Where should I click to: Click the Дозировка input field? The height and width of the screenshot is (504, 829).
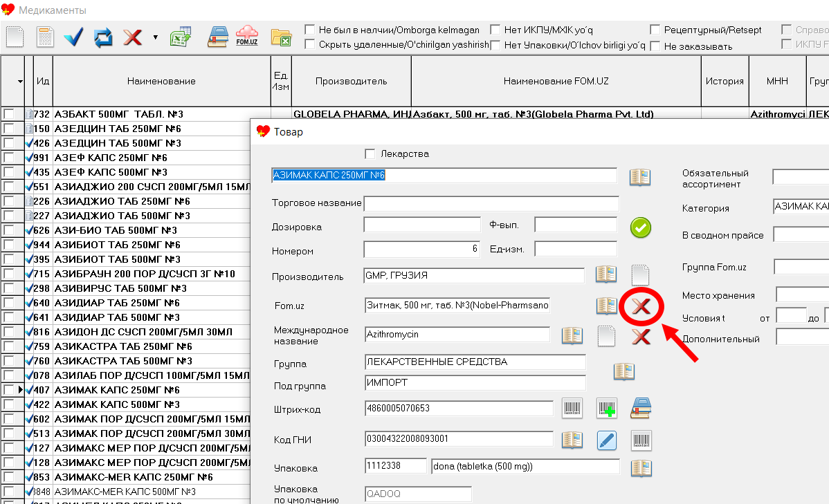(x=422, y=225)
